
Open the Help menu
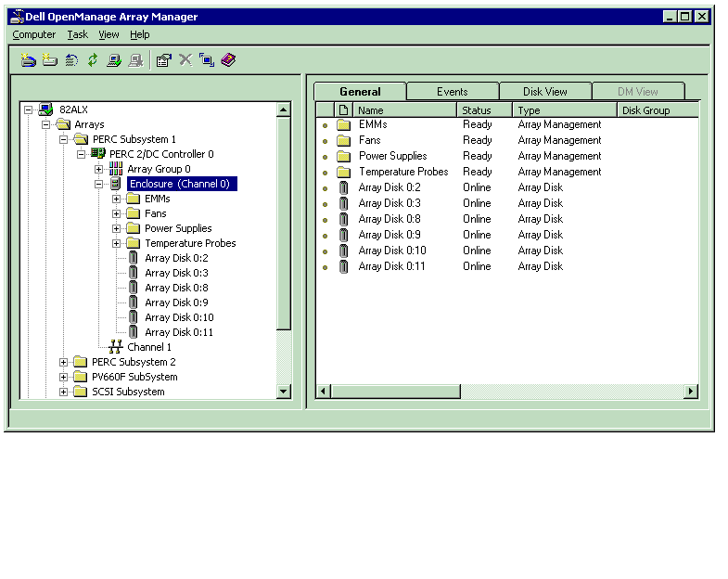140,35
